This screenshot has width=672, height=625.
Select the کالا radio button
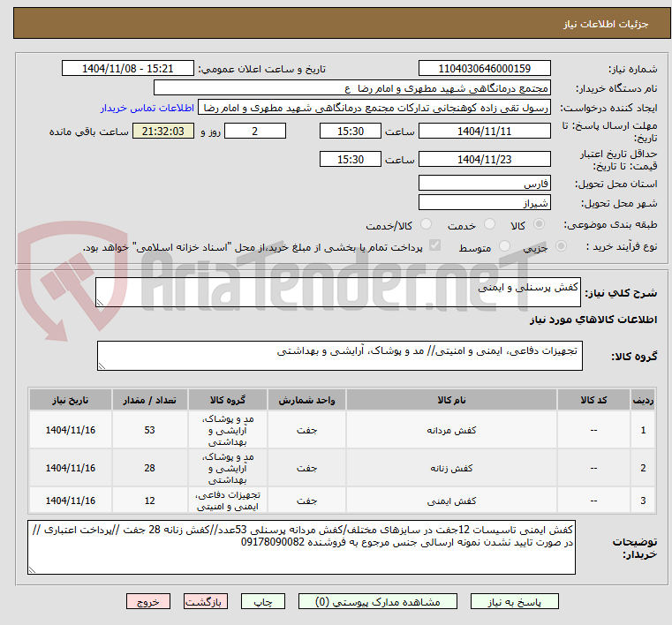pyautogui.click(x=540, y=224)
